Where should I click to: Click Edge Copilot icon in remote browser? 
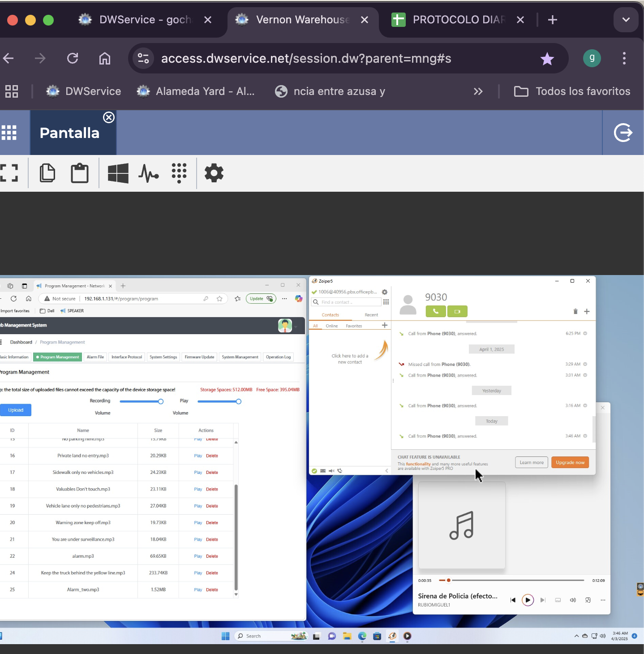tap(299, 299)
